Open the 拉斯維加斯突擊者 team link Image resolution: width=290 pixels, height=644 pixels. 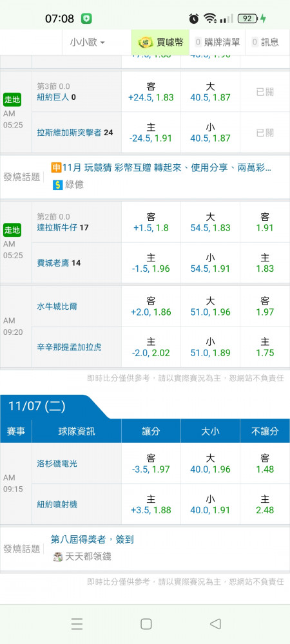coord(69,133)
